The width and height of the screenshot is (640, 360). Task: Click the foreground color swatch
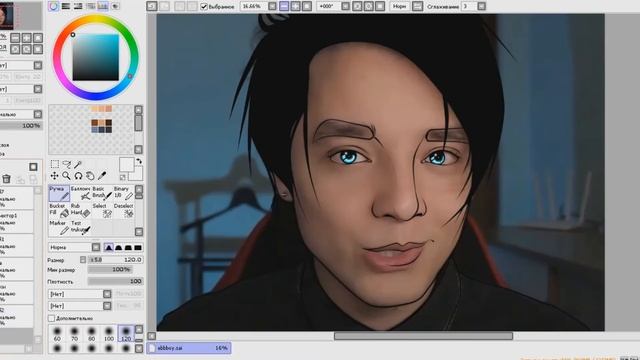(x=127, y=164)
